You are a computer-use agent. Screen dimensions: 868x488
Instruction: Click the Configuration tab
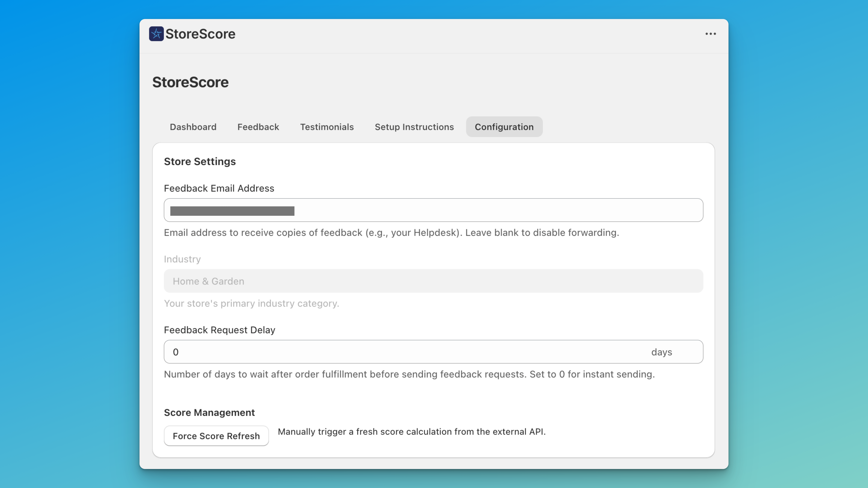click(x=504, y=127)
